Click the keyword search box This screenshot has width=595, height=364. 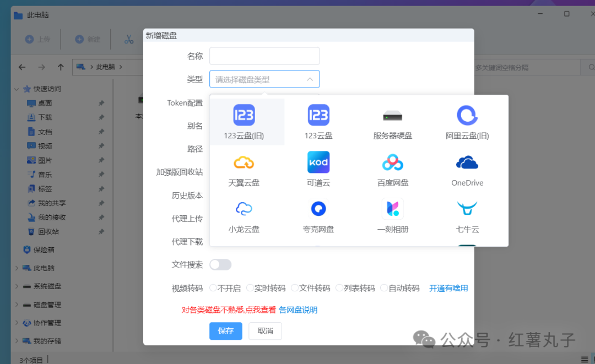click(527, 68)
